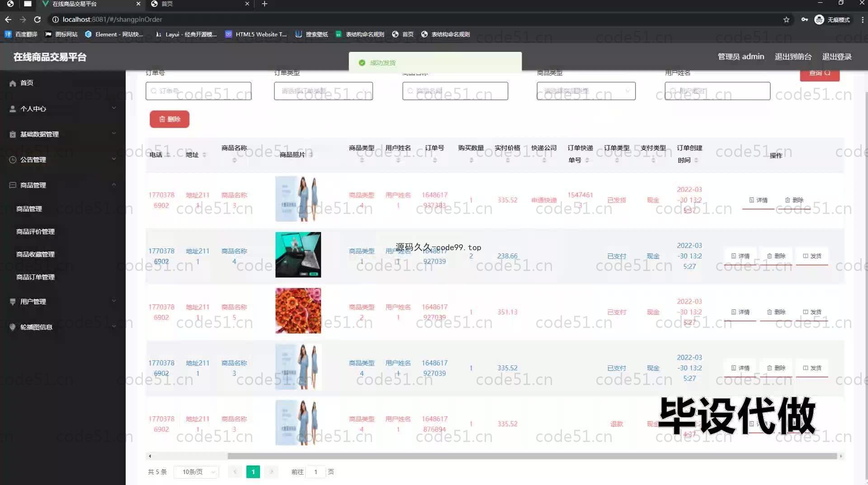Viewport: 868px width, 485px height.
Task: Open the 百度翻译 bookmark
Action: pos(21,34)
